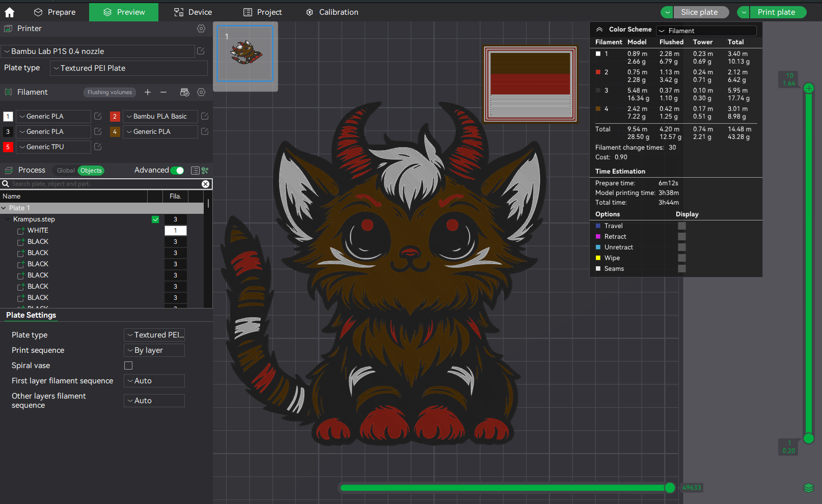Viewport: 822px width, 504px height.
Task: Open Print plate dropdown arrow
Action: pos(744,12)
